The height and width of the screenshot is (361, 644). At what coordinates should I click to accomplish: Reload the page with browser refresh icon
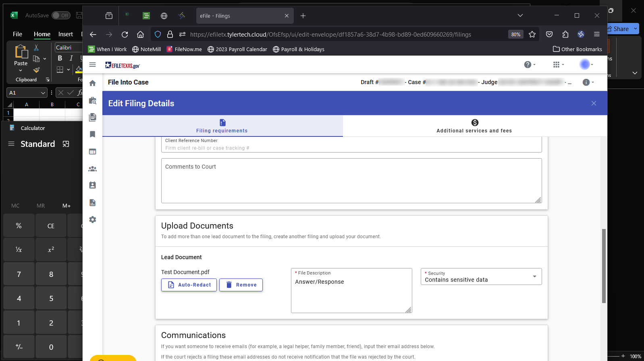125,35
